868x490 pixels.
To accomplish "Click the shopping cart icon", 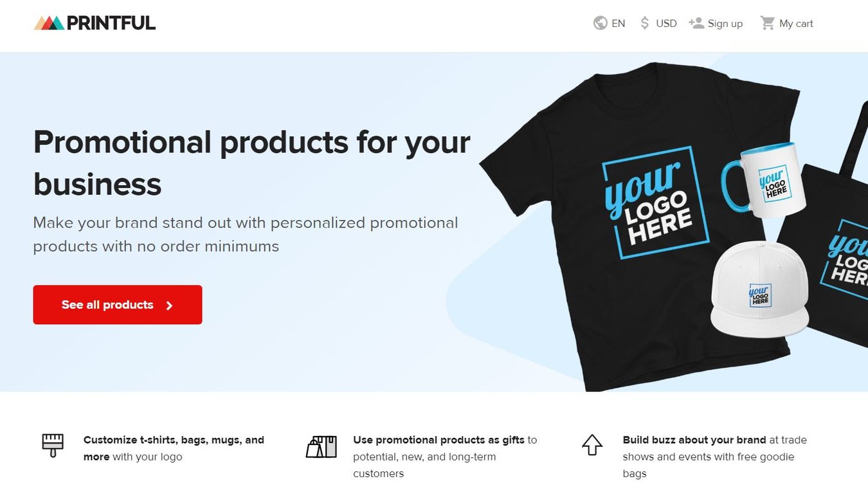I will tap(768, 22).
